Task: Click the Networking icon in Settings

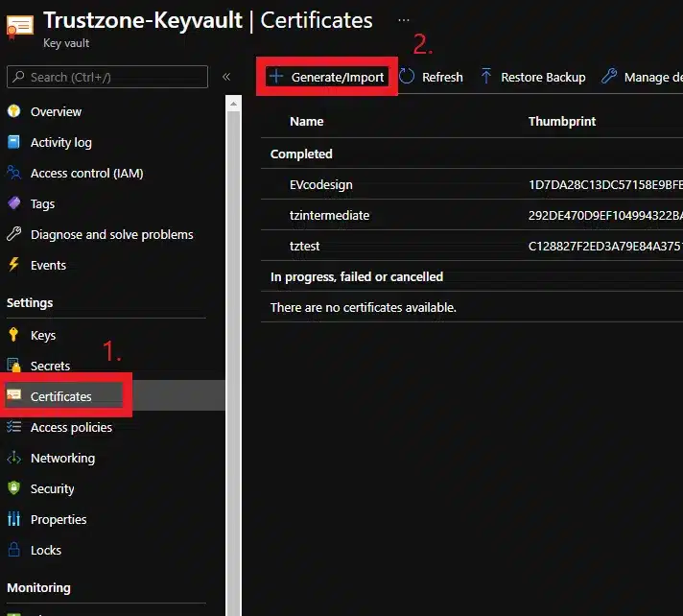Action: [13, 459]
